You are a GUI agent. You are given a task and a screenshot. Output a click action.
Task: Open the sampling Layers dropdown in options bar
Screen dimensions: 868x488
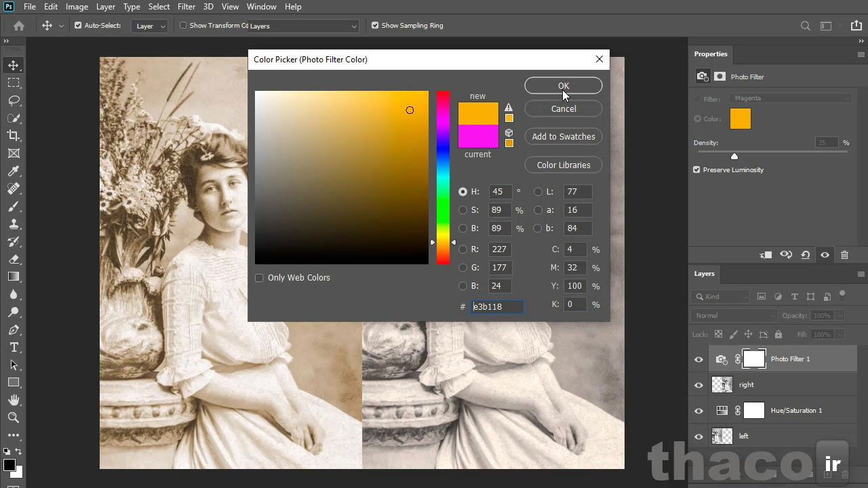(302, 26)
